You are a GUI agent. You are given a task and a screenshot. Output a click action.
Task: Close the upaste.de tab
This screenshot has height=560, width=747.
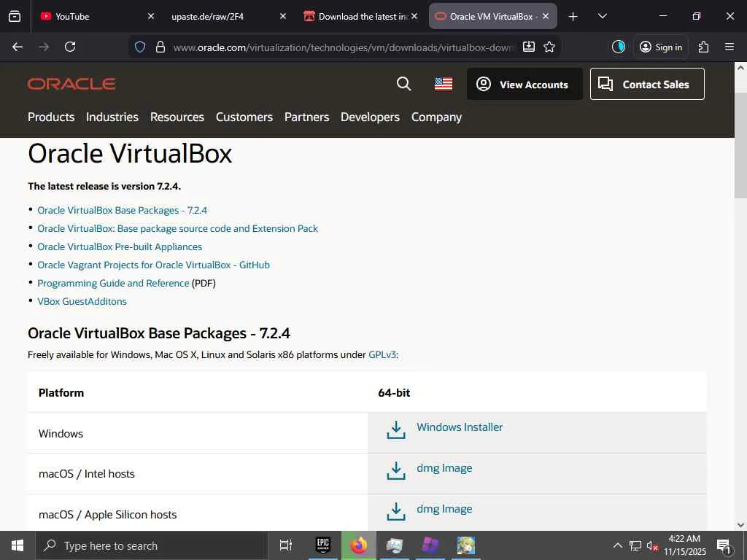point(282,17)
